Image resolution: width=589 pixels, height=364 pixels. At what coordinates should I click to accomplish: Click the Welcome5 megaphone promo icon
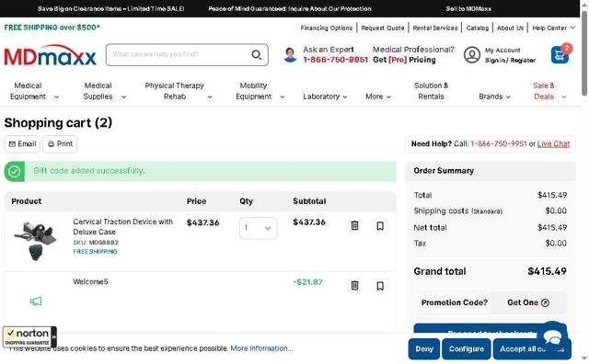coord(36,301)
